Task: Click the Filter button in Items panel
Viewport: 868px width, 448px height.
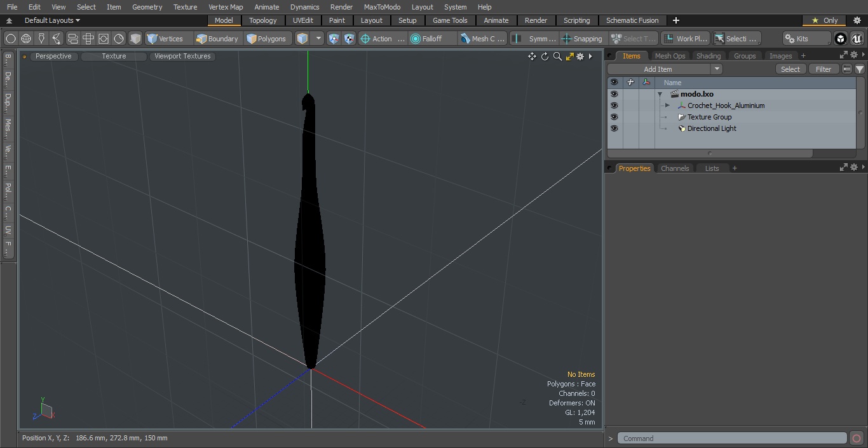Action: click(824, 69)
